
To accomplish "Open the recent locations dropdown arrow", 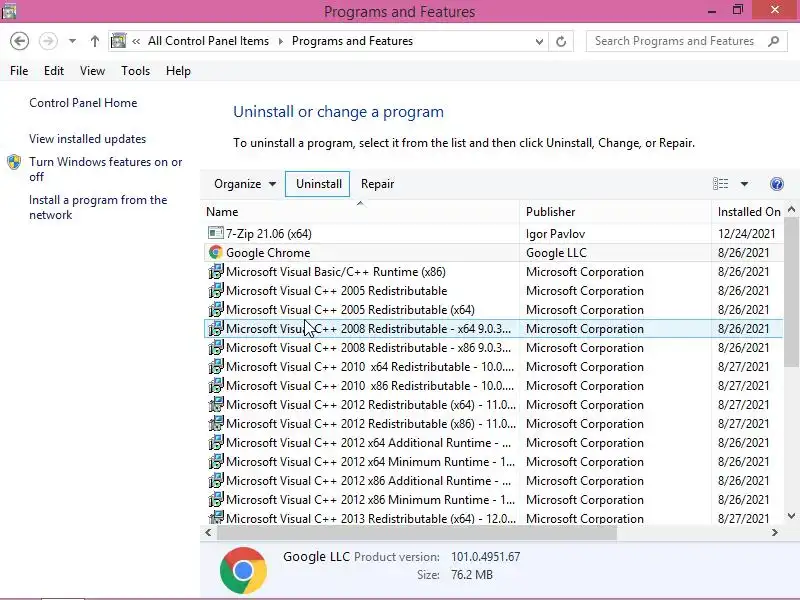I will 72,41.
